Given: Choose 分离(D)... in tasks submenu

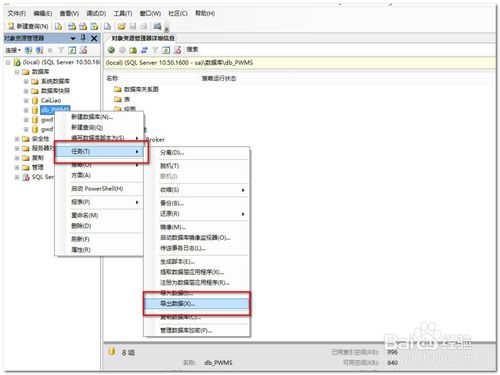Looking at the screenshot, I should point(197,153).
